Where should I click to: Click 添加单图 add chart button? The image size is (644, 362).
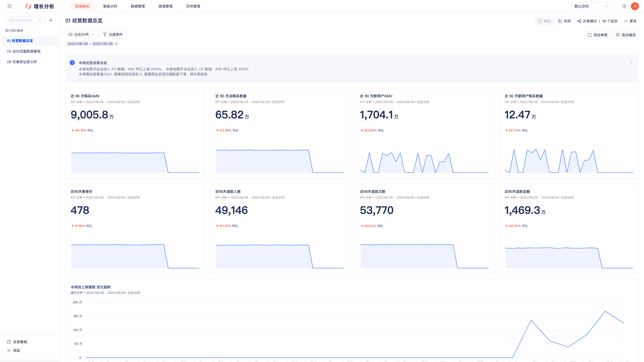[x=598, y=35]
